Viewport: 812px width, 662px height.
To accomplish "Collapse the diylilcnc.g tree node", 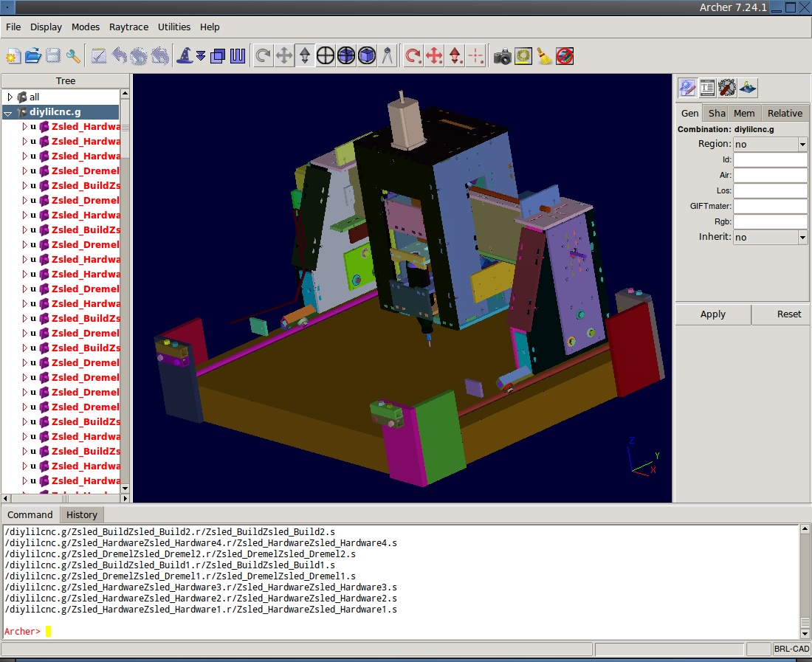I will (x=8, y=113).
